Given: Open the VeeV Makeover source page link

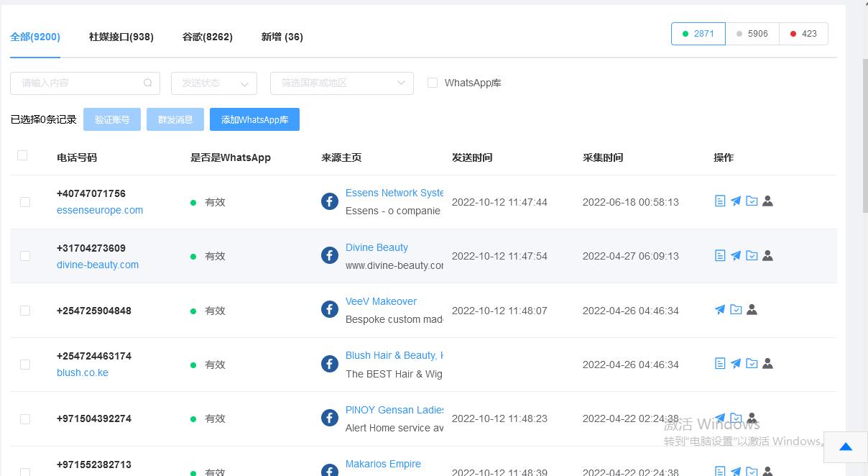Looking at the screenshot, I should tap(381, 301).
